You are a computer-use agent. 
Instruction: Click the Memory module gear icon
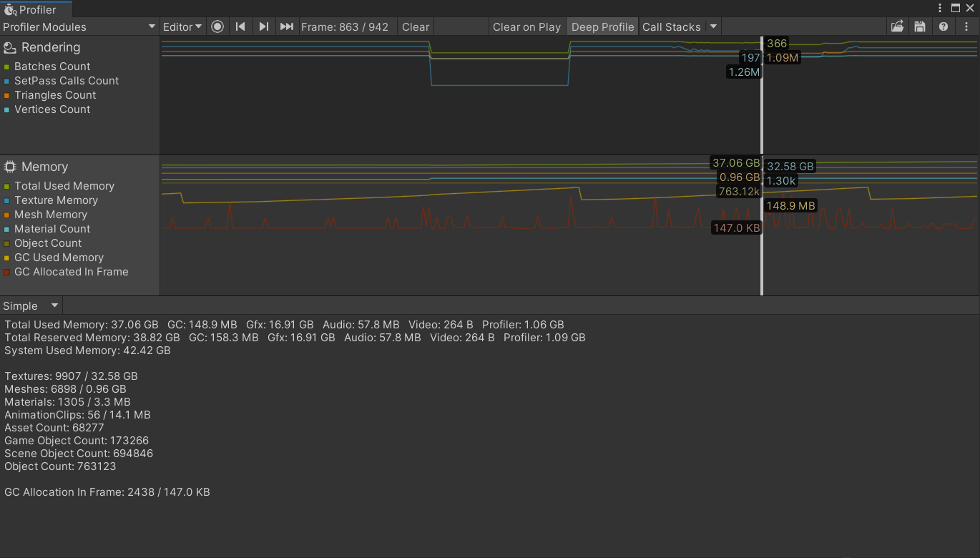(x=10, y=166)
